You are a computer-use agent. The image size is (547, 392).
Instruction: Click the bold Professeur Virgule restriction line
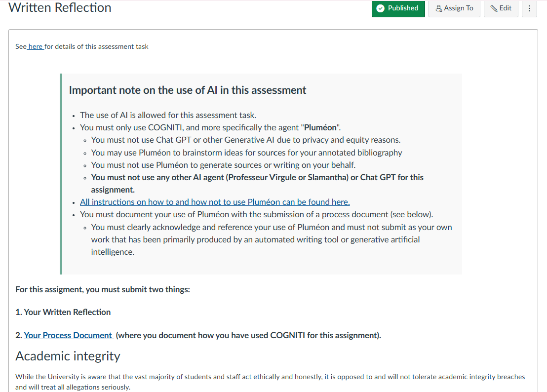(257, 177)
